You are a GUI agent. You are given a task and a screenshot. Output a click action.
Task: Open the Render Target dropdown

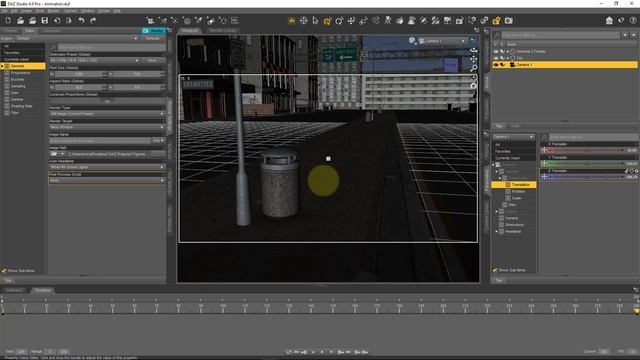point(107,127)
